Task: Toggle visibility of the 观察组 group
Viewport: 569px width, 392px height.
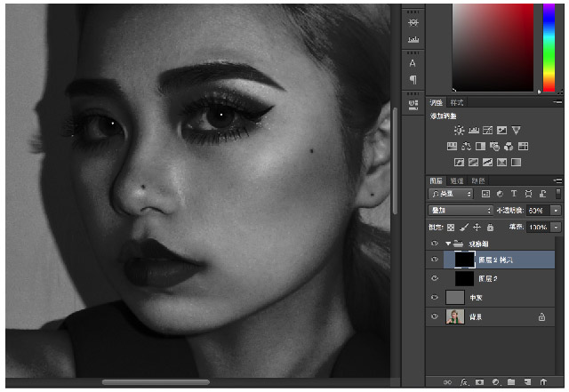Action: tap(435, 243)
